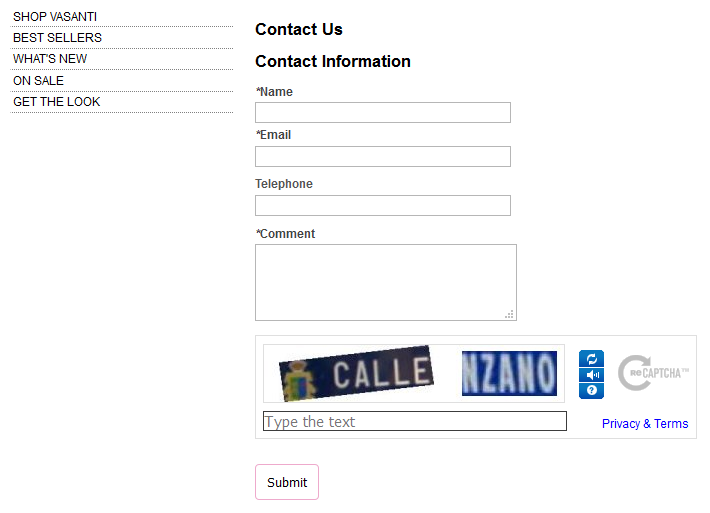
Task: Click the CALLE CAPTCHA image
Action: click(x=356, y=373)
